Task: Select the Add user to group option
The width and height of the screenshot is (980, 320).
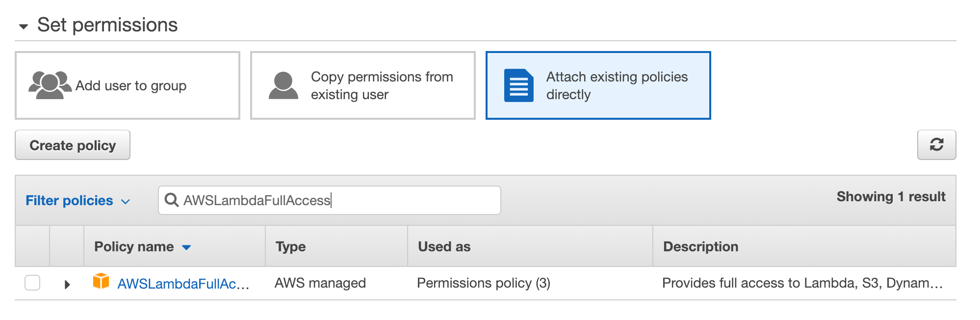Action: tap(128, 85)
